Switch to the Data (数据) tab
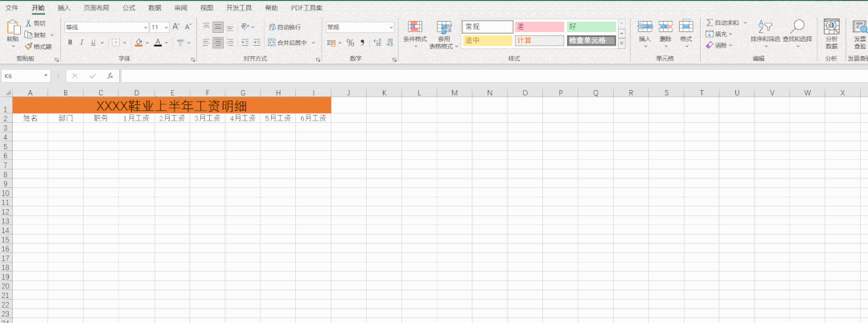Viewport: 868px width, 323px height. point(155,8)
